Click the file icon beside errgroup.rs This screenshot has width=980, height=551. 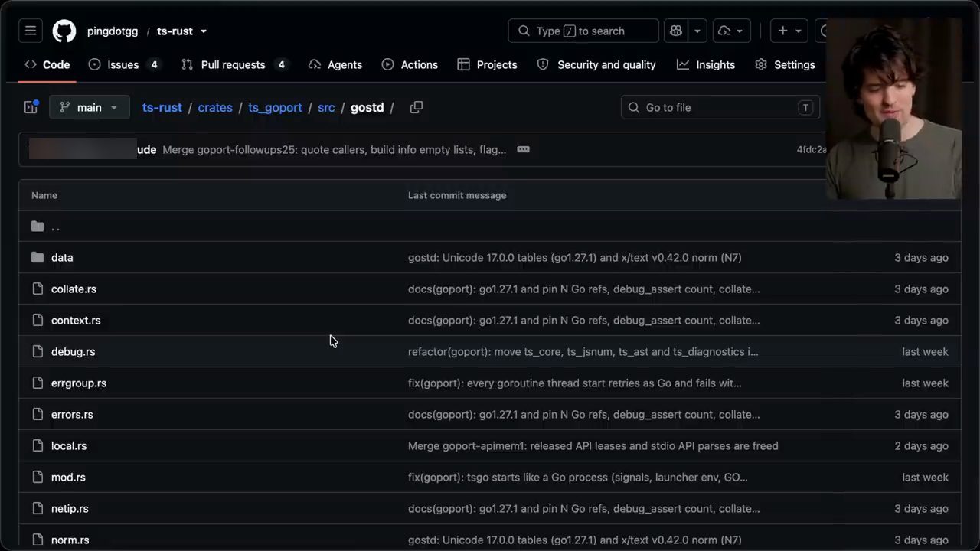tap(38, 383)
